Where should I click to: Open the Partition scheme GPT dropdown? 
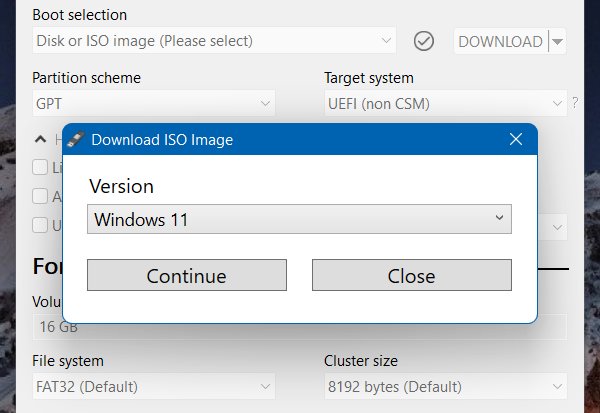[x=153, y=102]
